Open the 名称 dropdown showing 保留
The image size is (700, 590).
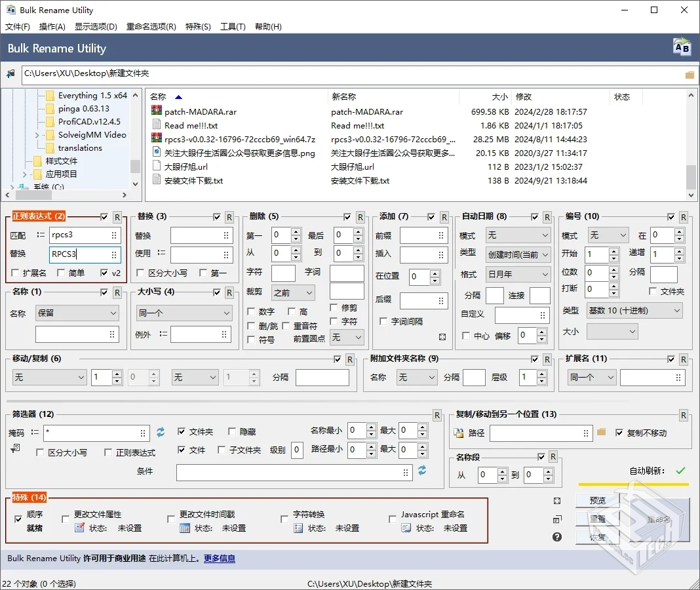tap(77, 313)
